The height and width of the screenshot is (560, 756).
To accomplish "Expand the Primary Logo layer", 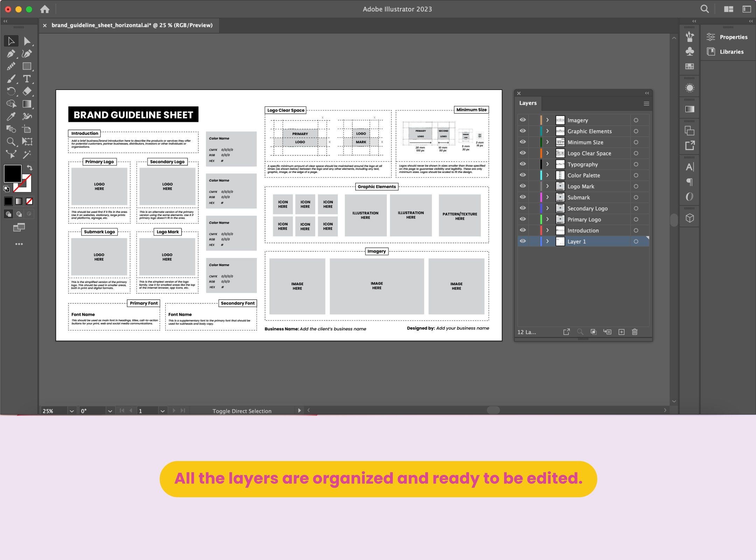I will [x=548, y=219].
